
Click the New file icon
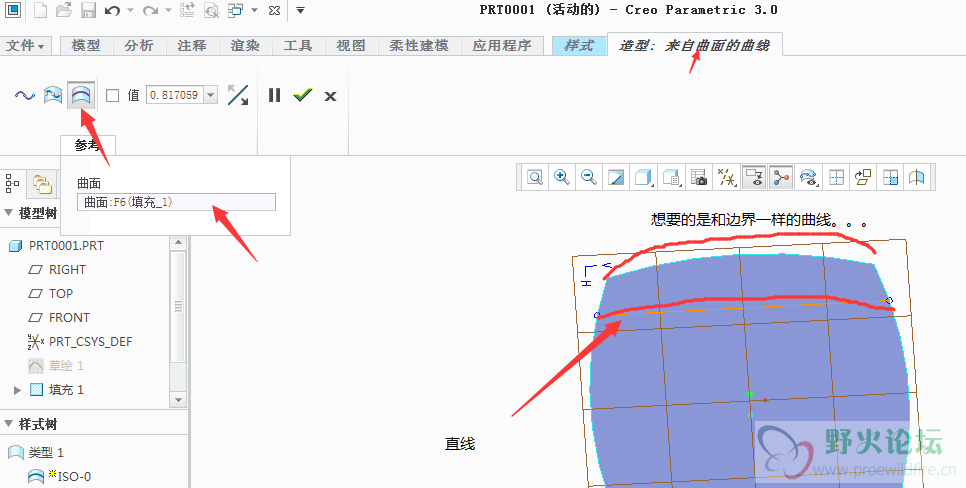[x=41, y=10]
